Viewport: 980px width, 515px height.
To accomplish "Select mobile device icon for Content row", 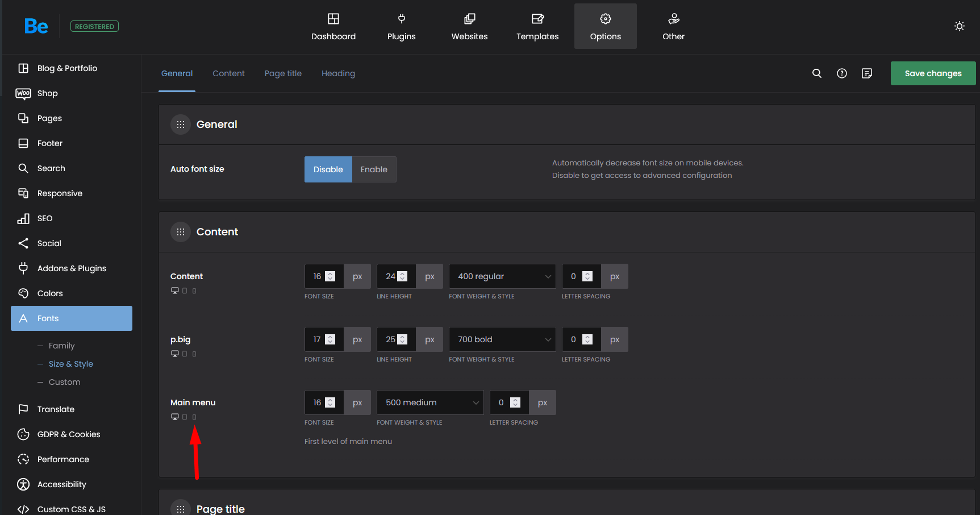I will click(194, 290).
